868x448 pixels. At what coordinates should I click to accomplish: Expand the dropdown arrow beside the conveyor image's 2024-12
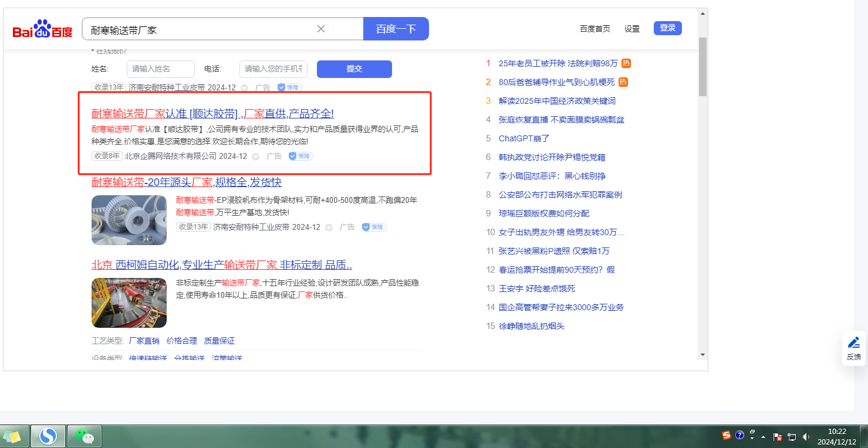(x=329, y=228)
